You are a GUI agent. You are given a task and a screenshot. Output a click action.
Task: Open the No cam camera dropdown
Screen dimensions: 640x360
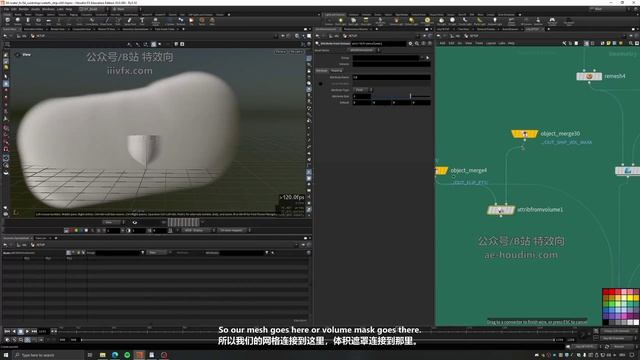tap(296, 52)
